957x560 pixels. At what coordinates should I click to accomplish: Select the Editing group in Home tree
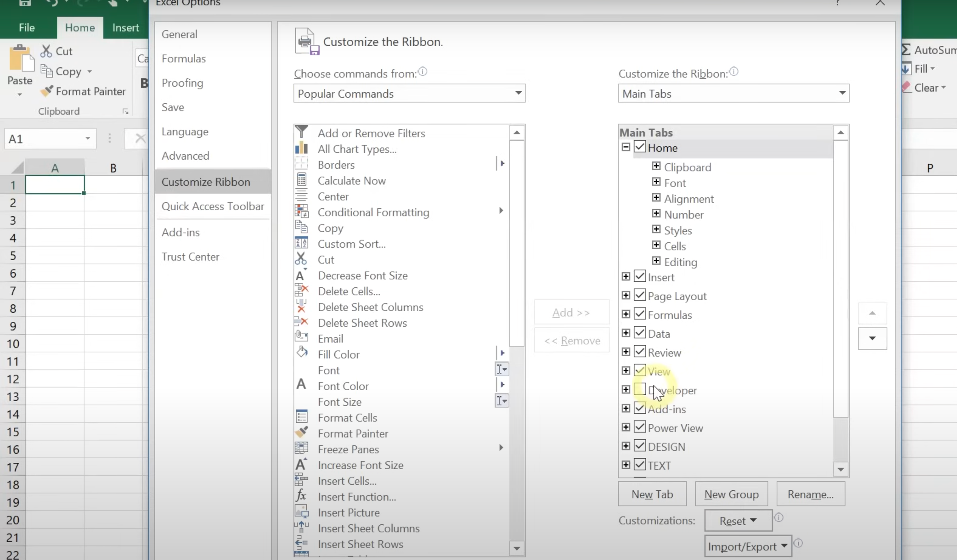click(x=681, y=262)
